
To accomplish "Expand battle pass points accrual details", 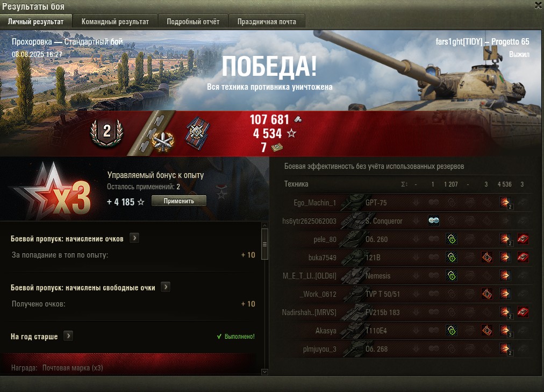I will 134,238.
